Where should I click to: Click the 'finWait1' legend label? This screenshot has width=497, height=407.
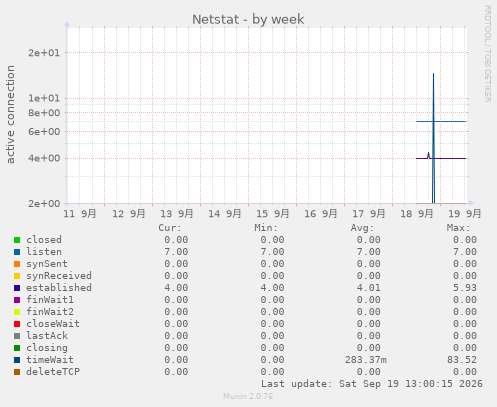pos(50,300)
